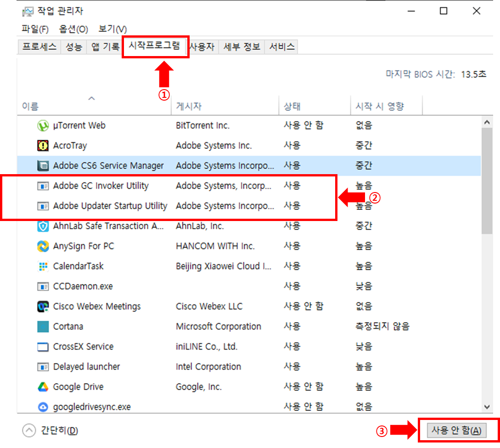Select Adobe GC Invoker Utility entry
The image size is (500, 448).
tap(101, 186)
